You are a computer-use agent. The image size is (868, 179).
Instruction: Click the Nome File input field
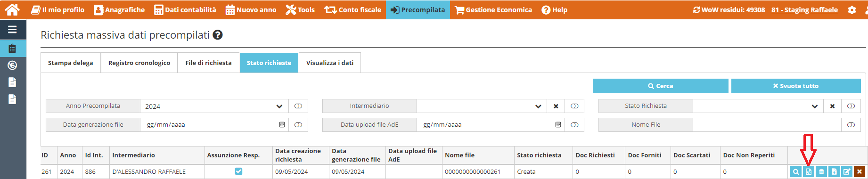tap(767, 125)
